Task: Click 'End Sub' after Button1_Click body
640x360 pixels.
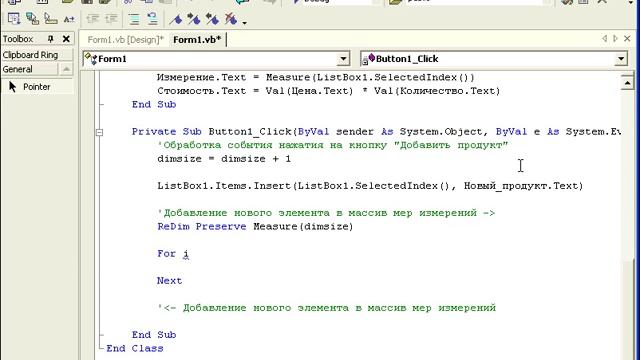Action: (x=154, y=335)
